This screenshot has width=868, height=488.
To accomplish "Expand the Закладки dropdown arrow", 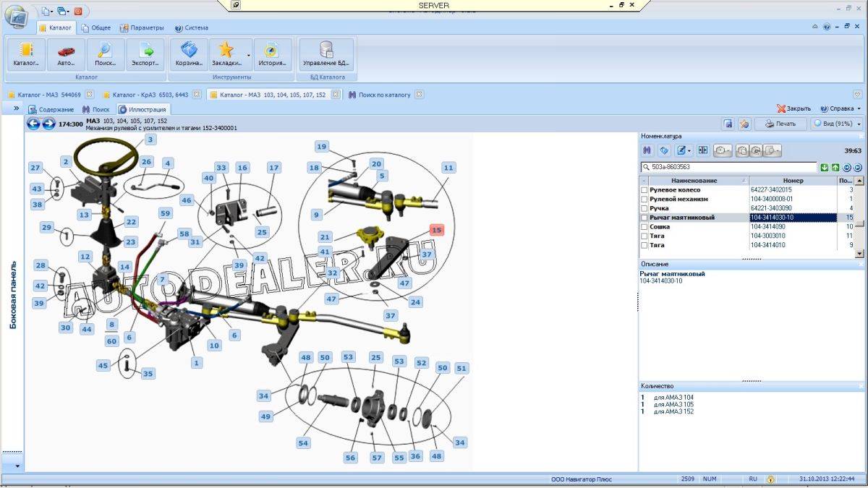I will point(249,55).
